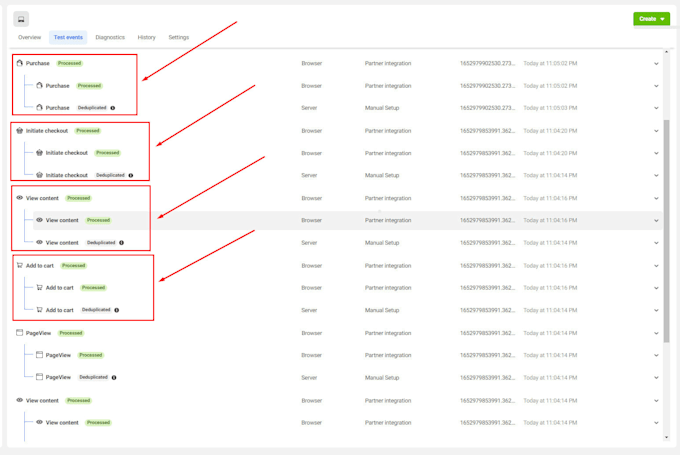Click the bag icon on the Deduplicated Purchase row
Viewport: 680px width, 455px height.
coord(39,108)
